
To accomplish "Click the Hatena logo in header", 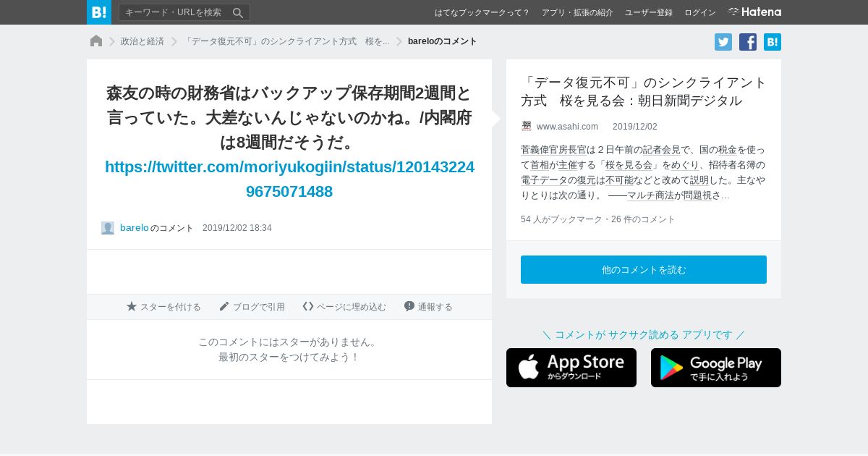I will click(x=754, y=12).
